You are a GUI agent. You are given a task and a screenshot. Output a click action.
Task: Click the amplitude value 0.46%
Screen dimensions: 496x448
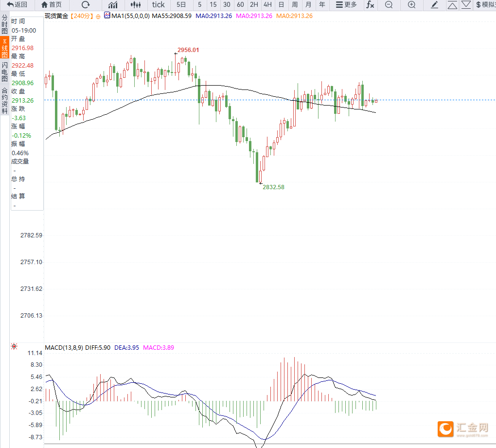tap(20, 153)
